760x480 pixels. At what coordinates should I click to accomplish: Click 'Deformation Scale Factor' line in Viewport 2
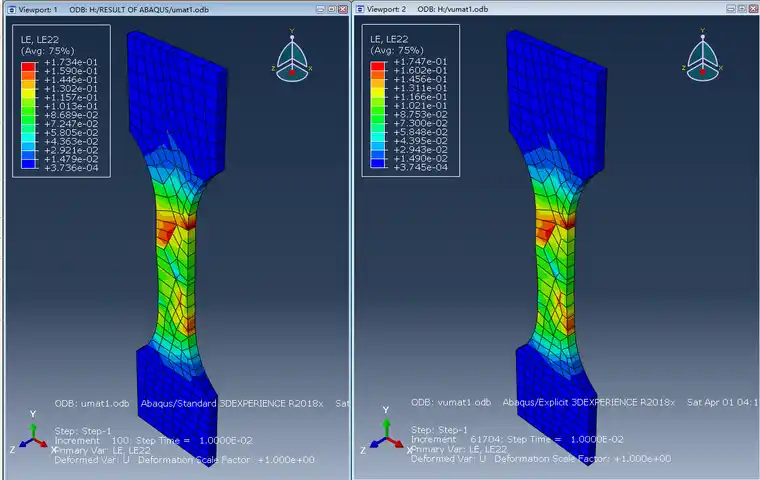pos(541,458)
